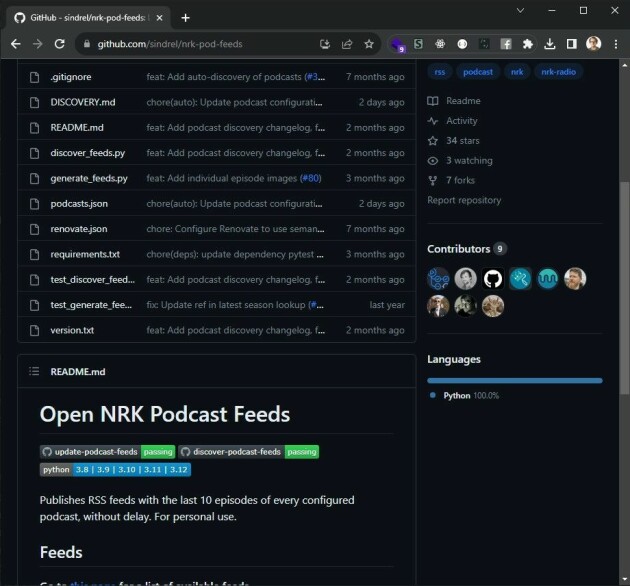View the 3 watching link
Viewport: 630px width, 586px height.
coord(460,160)
